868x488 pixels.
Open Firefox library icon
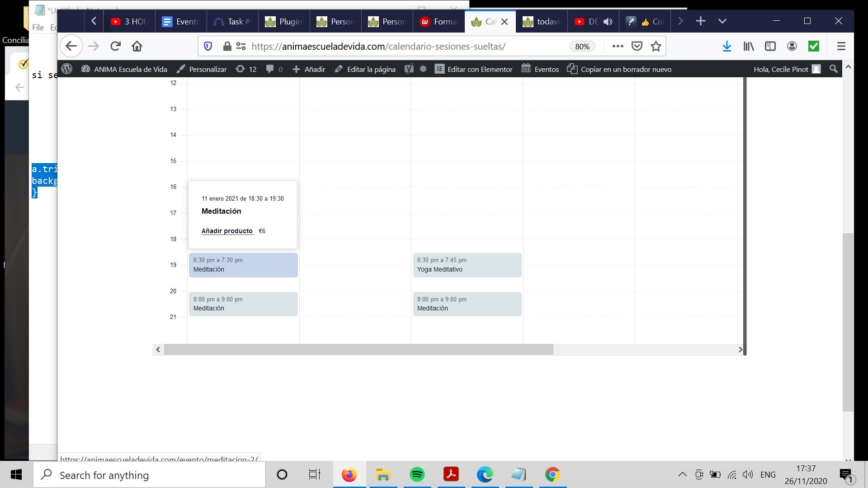click(749, 46)
